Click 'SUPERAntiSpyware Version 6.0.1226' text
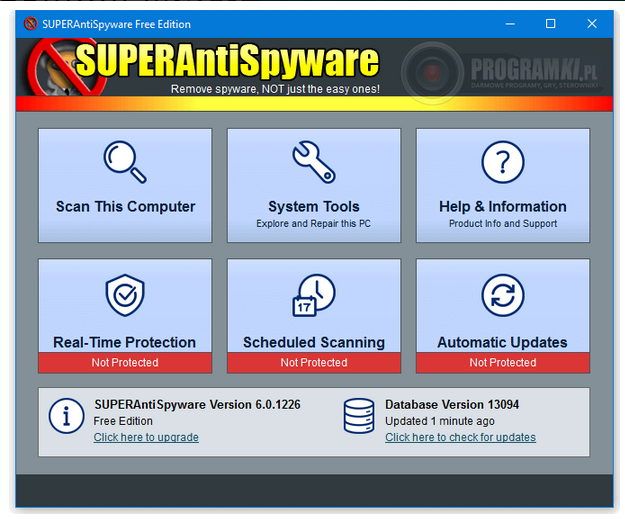625x519 pixels. (197, 405)
